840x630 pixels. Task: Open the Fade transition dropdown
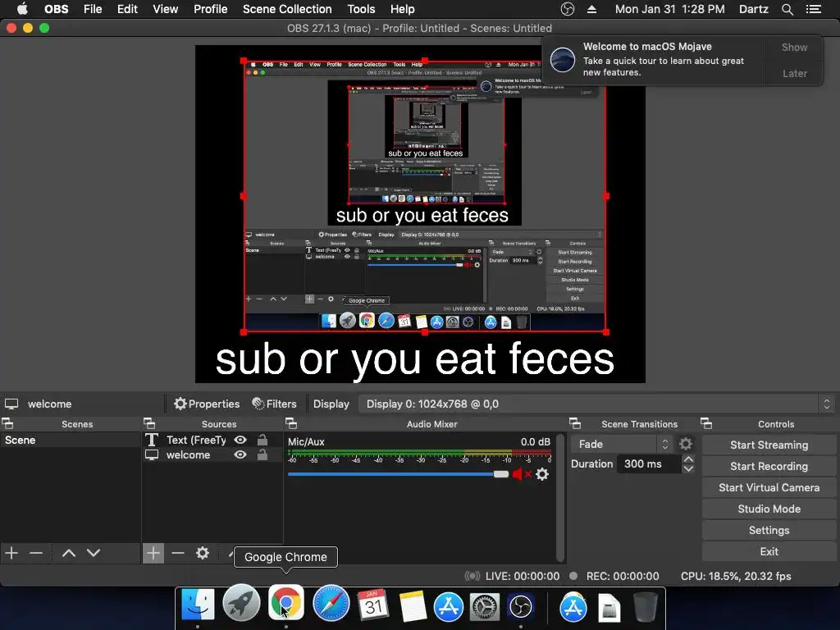coord(622,444)
